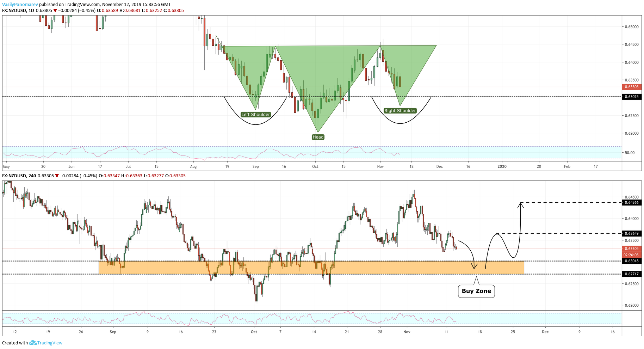Screen dimensions: 644x349
Task: Click the 0.63649 price level label
Action: [632, 233]
